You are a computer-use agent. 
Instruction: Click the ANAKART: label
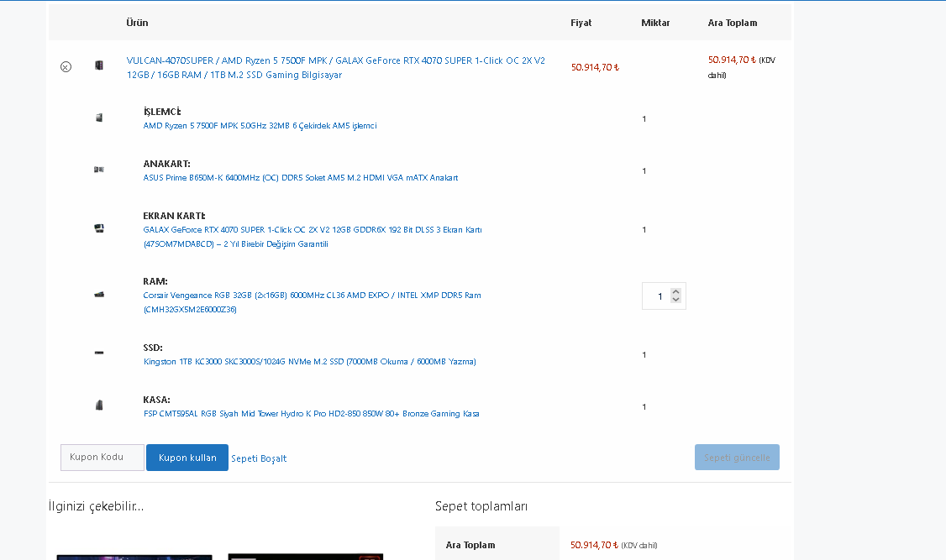(166, 164)
